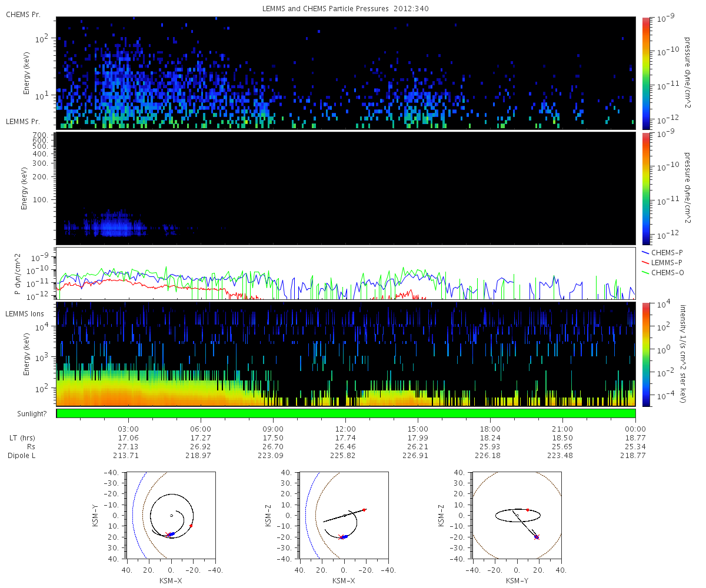
Task: Open the KSM-Y versus KSM-Z orbit plot
Action: [x=517, y=515]
